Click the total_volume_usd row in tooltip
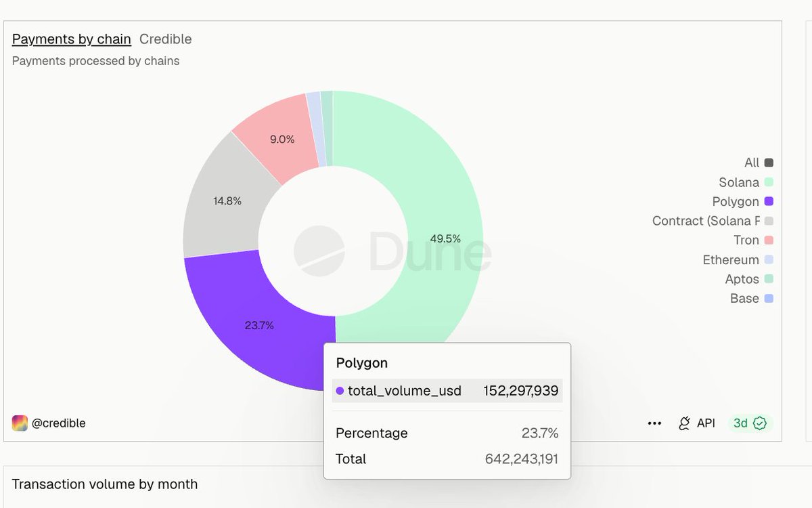The image size is (812, 508). coord(447,391)
